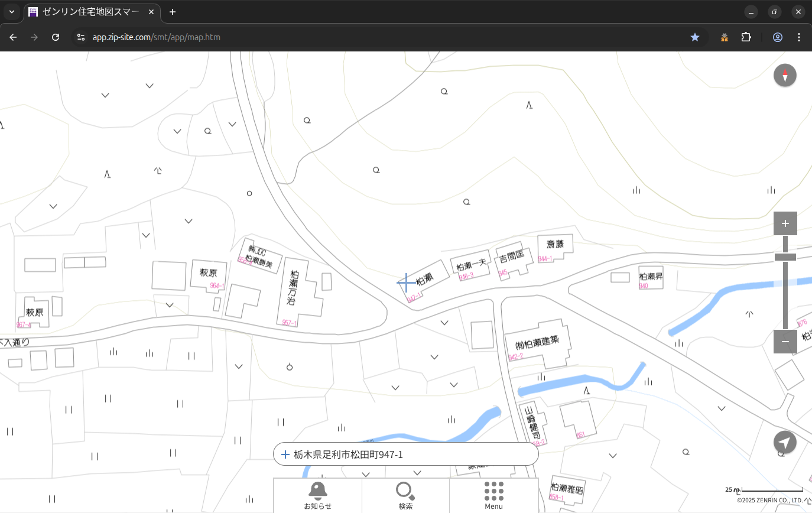Expand the tab search dropdown arrow
Screen dimensions: 812x513
[x=12, y=12]
